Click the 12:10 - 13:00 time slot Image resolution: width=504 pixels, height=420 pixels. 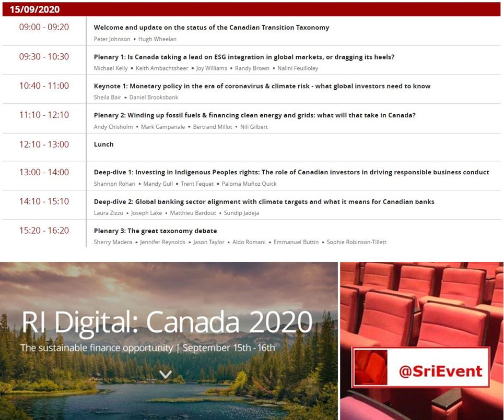click(x=44, y=145)
